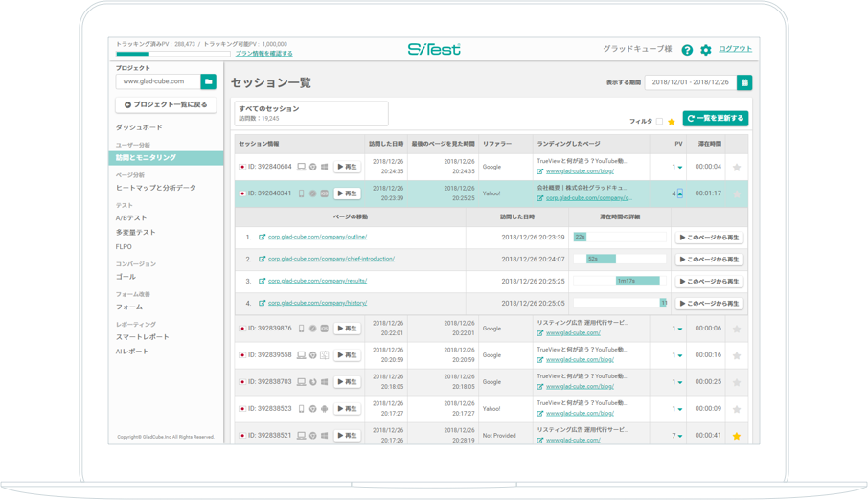Image resolution: width=868 pixels, height=500 pixels.
Task: Unstar the favorited session 392838521
Action: pos(737,436)
